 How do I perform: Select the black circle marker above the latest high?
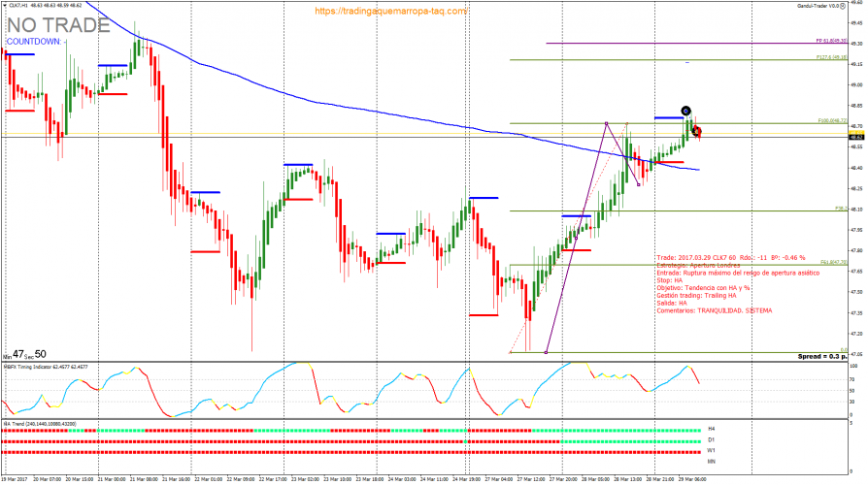pyautogui.click(x=685, y=111)
